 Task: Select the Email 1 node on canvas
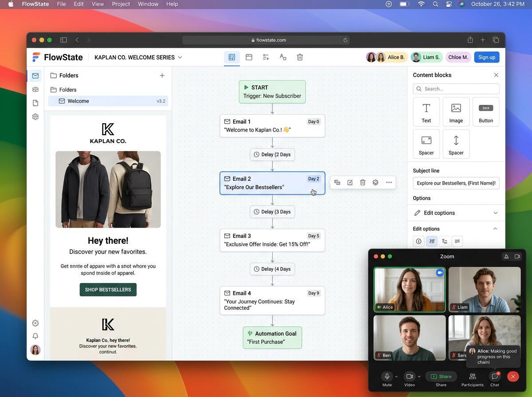[272, 126]
